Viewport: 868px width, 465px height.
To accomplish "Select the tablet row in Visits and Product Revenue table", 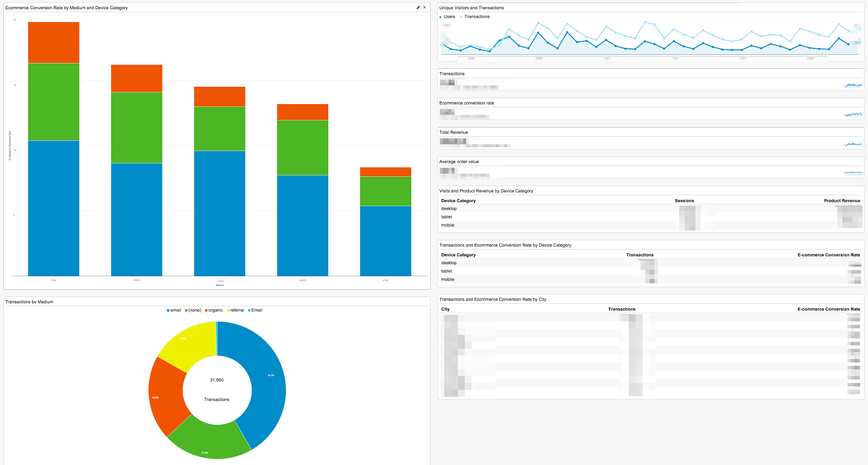I will coord(650,217).
